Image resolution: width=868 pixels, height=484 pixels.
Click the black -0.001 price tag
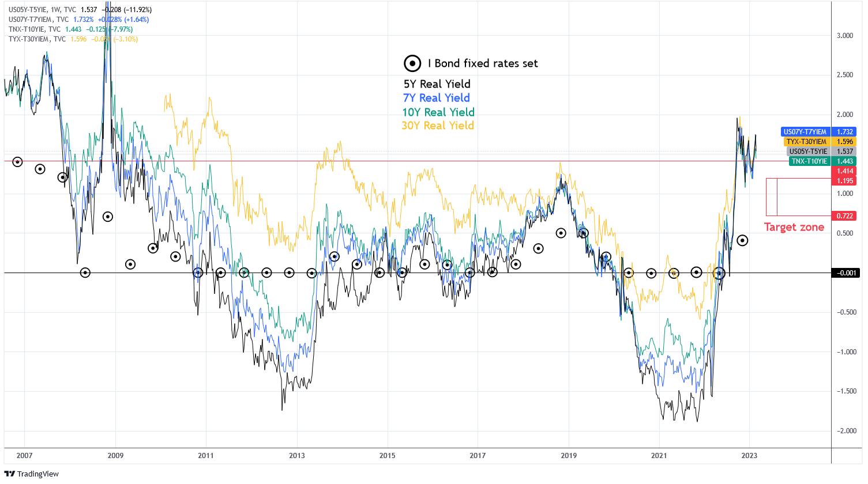[845, 273]
